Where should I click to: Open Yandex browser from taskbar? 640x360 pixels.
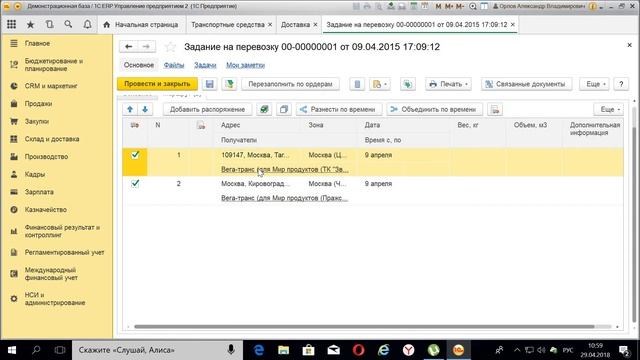click(x=409, y=350)
